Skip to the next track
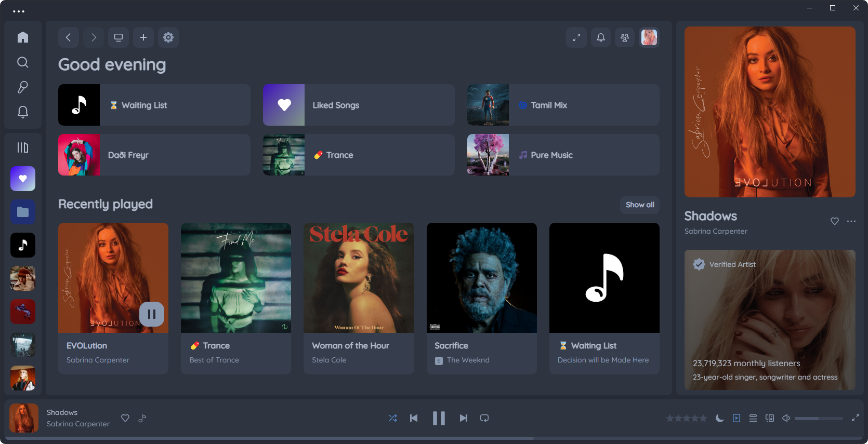The width and height of the screenshot is (868, 444). (464, 418)
